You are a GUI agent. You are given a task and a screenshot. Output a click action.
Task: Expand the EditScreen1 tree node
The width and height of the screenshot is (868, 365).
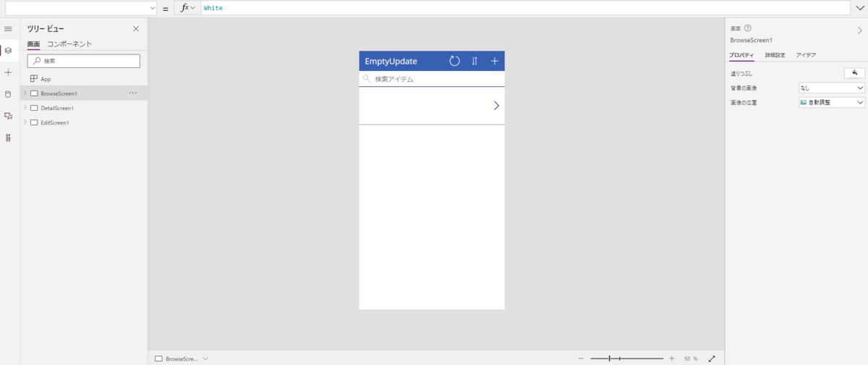(25, 122)
